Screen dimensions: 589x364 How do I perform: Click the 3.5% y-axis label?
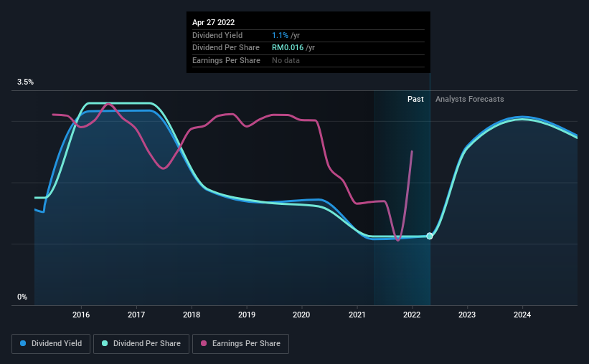coord(25,82)
